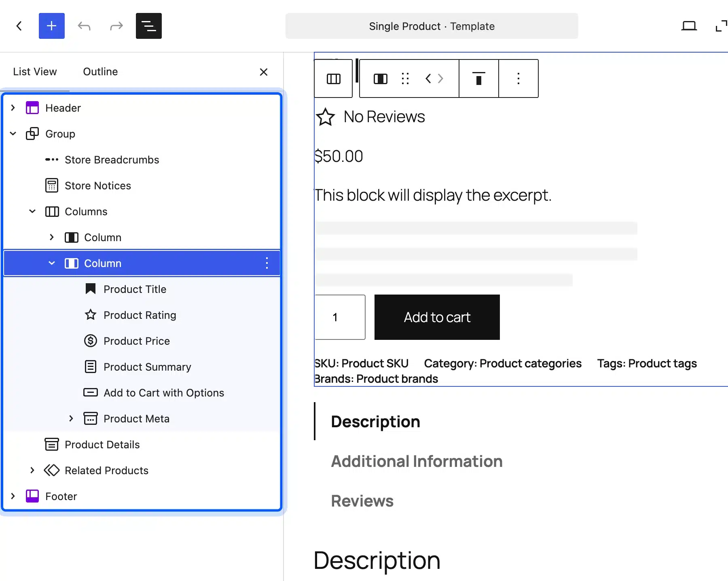Select Store Breadcrumbs in list view

pyautogui.click(x=142, y=159)
